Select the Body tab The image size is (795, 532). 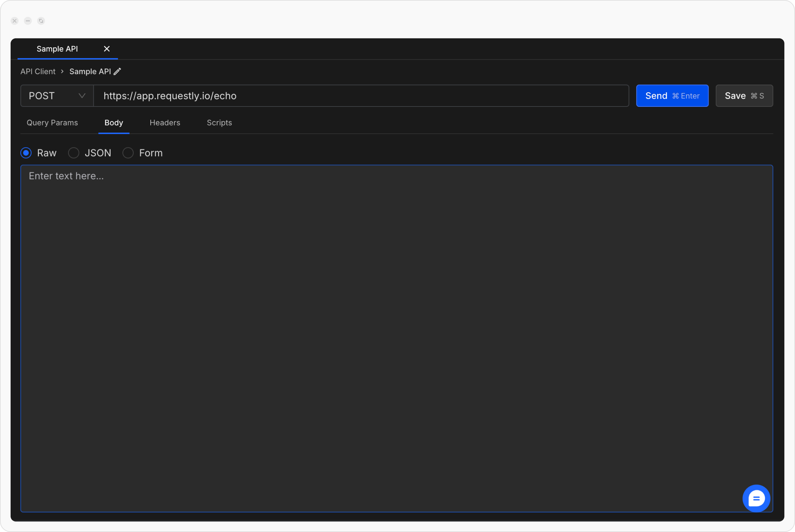114,123
